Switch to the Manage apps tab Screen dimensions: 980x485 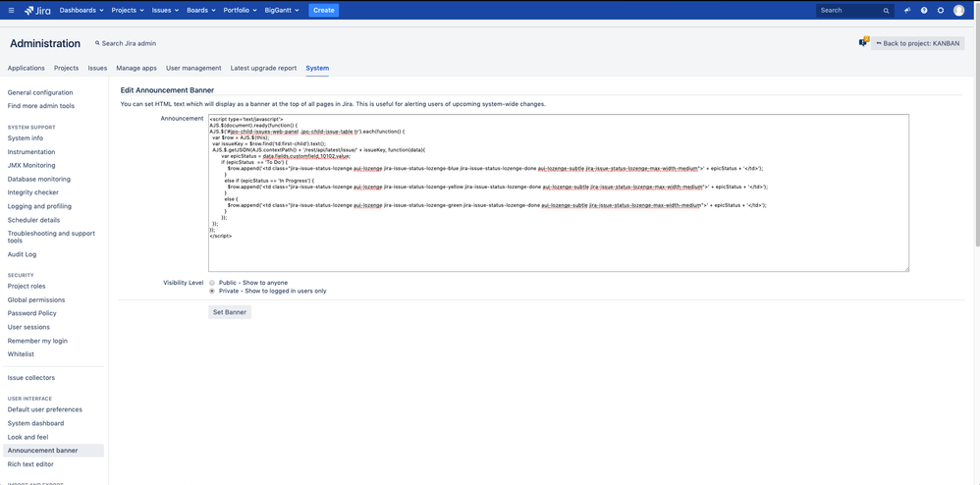(136, 68)
